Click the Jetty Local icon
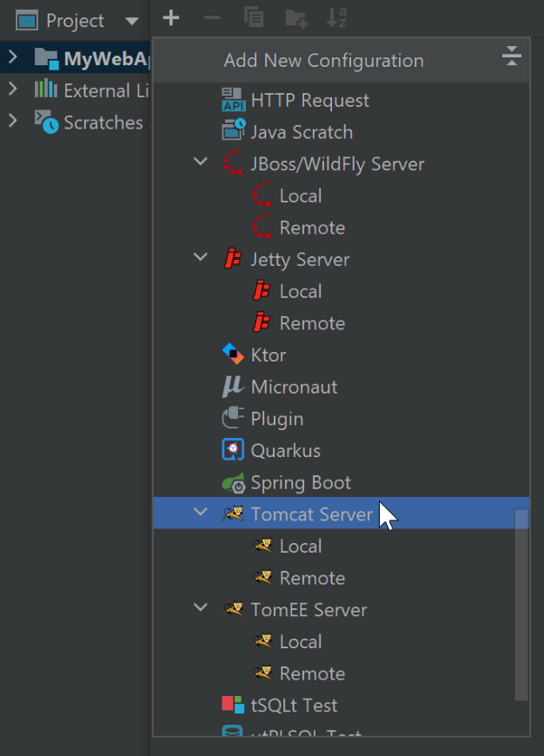 coord(262,290)
